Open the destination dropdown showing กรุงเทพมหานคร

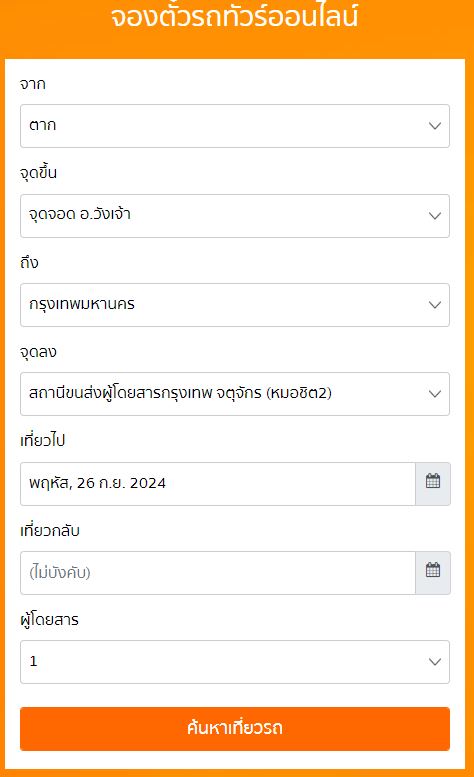(x=235, y=305)
